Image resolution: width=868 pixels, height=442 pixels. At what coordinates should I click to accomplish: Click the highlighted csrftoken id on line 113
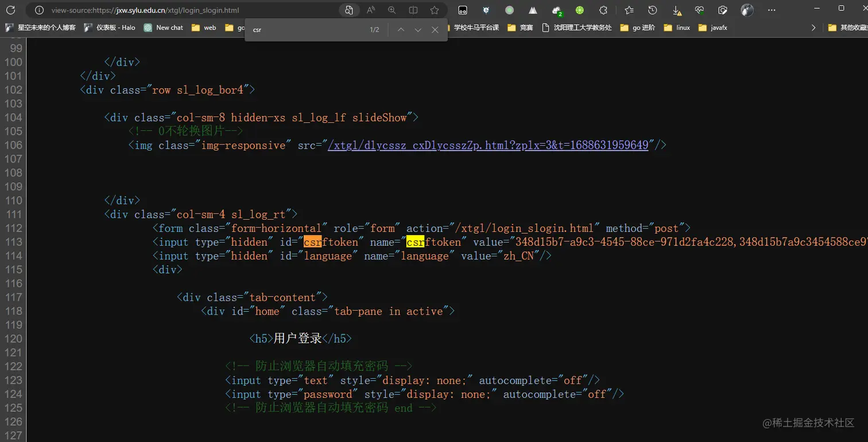point(331,242)
